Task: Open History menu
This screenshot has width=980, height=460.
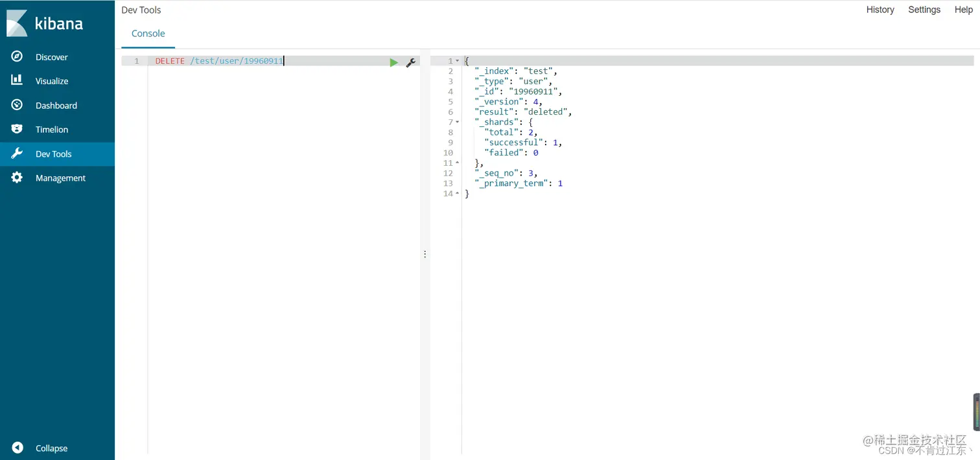Action: pyautogui.click(x=880, y=10)
